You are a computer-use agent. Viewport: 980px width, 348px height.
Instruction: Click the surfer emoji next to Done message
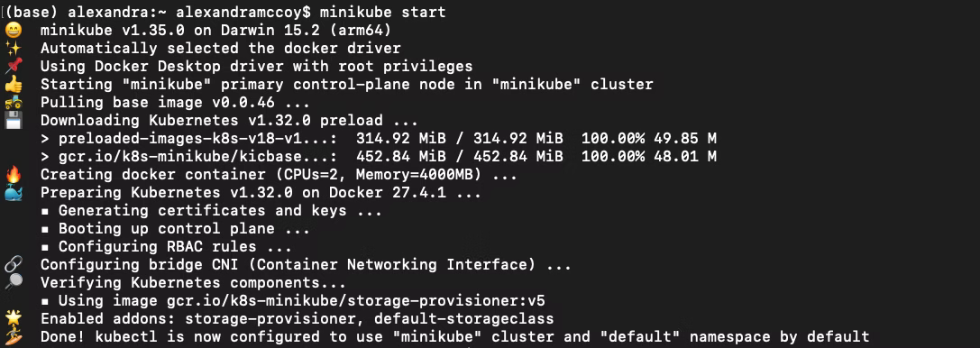(x=14, y=337)
